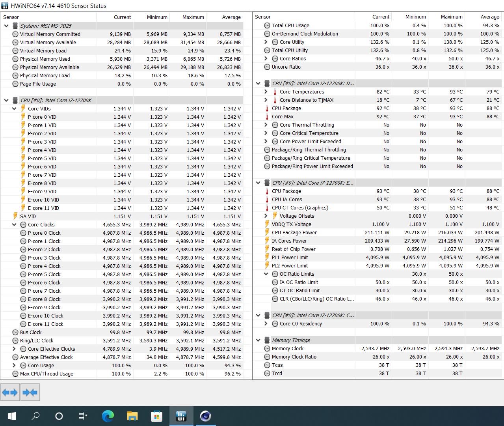504x426 pixels.
Task: Click the left pane Sensor column header
Action: pyautogui.click(x=48, y=17)
